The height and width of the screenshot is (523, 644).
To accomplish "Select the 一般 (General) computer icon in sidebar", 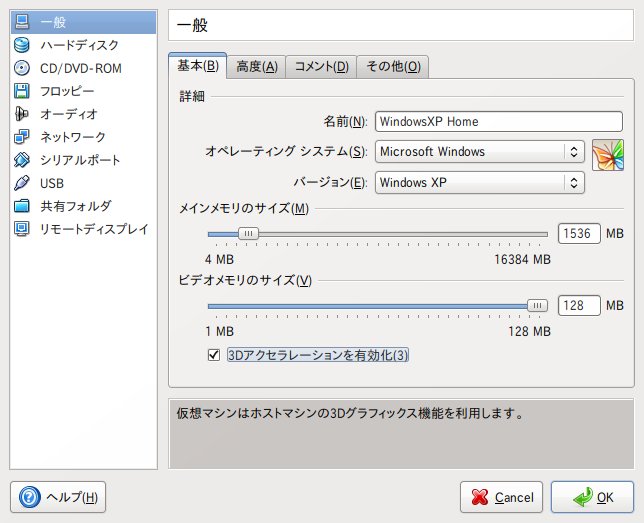I will (22, 21).
